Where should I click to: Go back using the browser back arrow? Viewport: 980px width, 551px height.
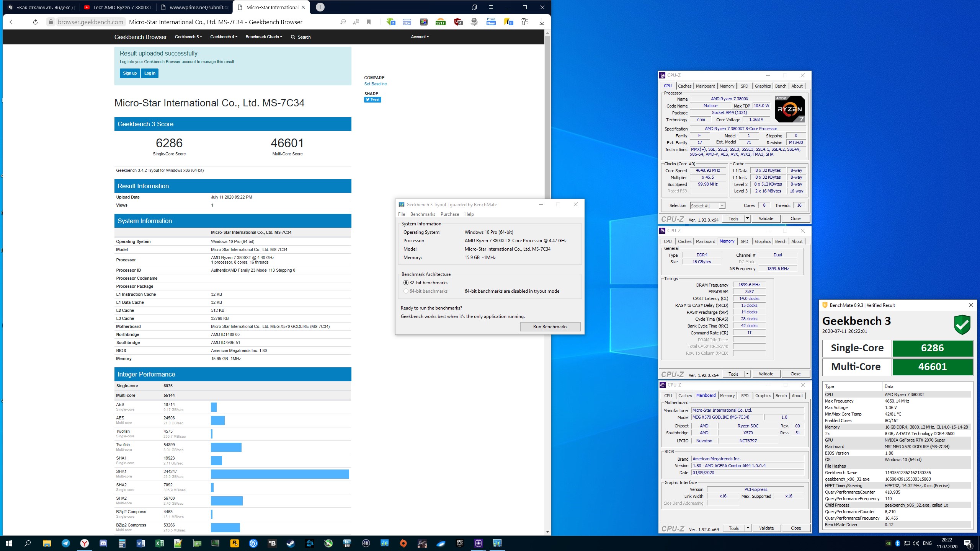point(12,22)
